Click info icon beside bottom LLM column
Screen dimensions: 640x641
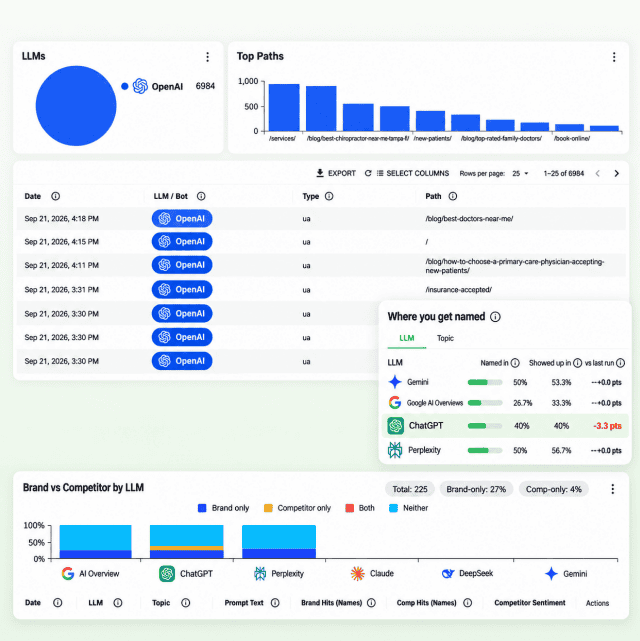tap(118, 603)
